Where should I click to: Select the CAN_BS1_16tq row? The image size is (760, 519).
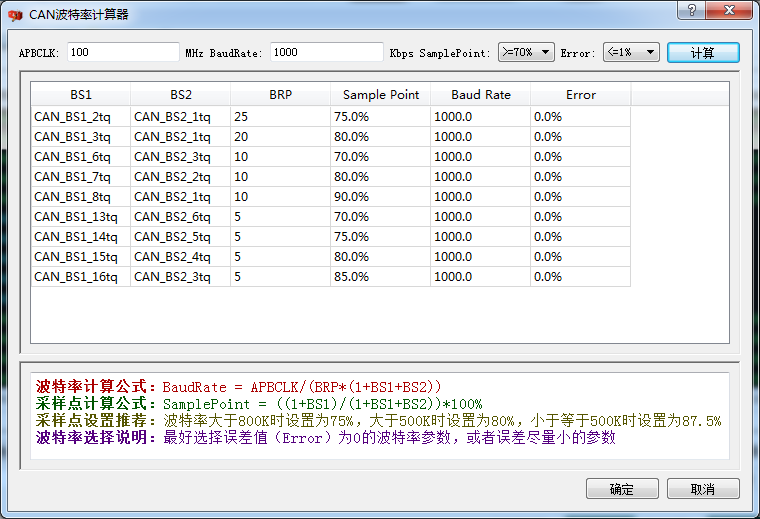coord(331,277)
